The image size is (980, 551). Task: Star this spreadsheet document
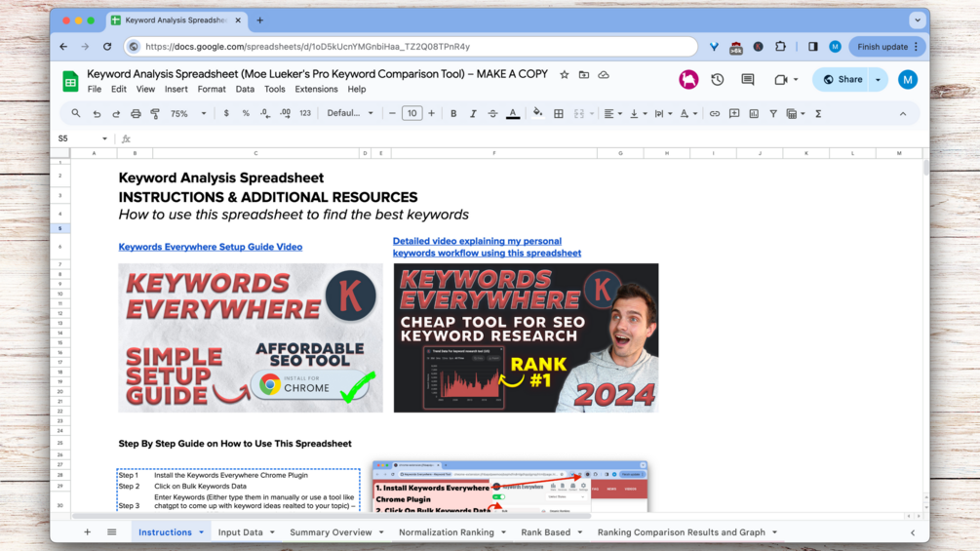[565, 74]
